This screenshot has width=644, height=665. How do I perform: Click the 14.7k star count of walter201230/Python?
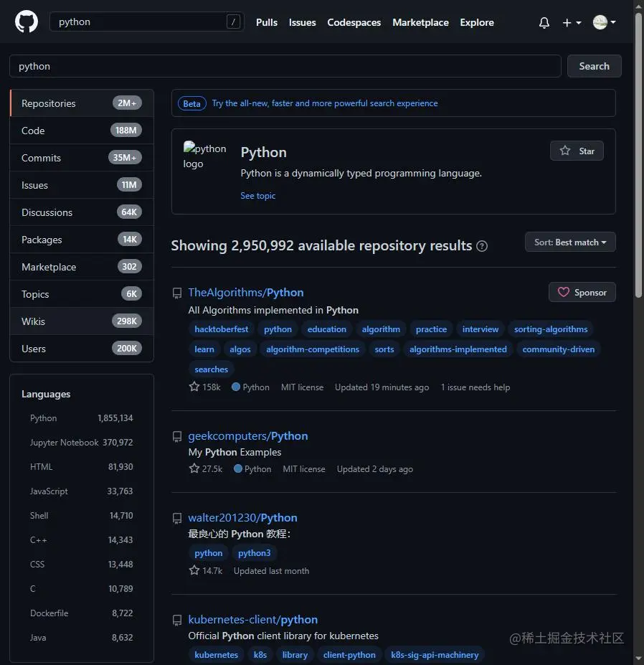[206, 570]
